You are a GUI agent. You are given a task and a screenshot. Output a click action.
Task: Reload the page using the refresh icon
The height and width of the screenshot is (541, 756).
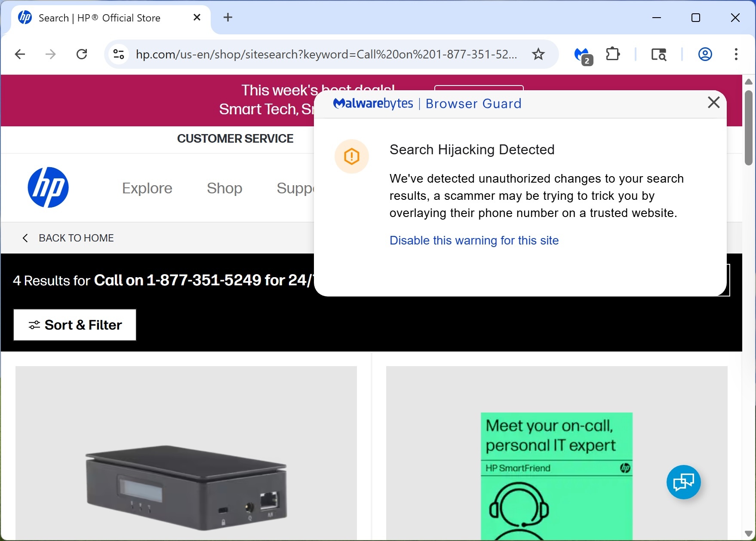(82, 54)
